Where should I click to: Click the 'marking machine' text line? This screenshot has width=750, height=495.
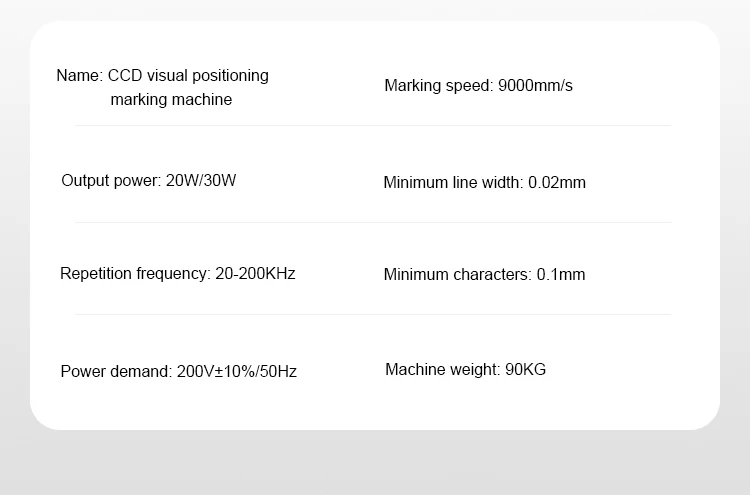click(171, 99)
